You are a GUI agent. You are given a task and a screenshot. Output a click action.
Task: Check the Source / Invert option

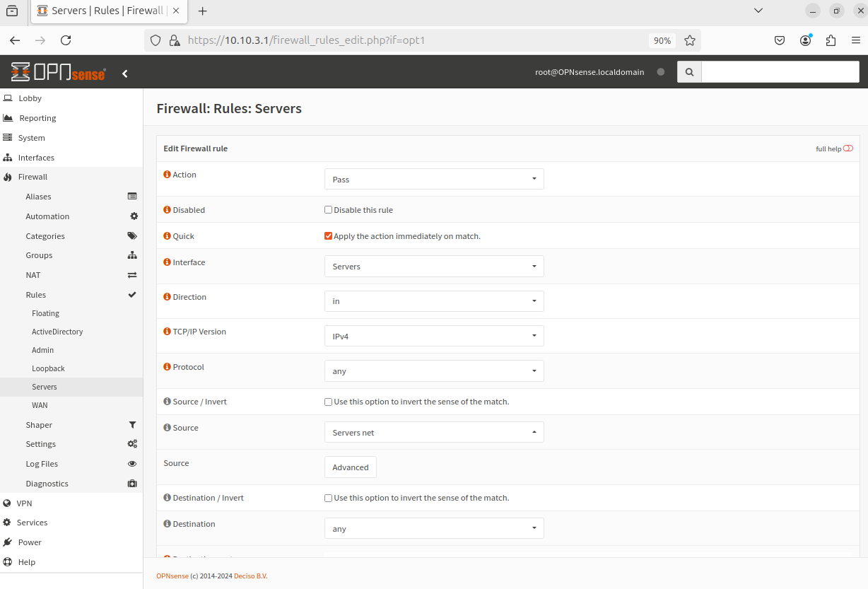[x=328, y=402]
